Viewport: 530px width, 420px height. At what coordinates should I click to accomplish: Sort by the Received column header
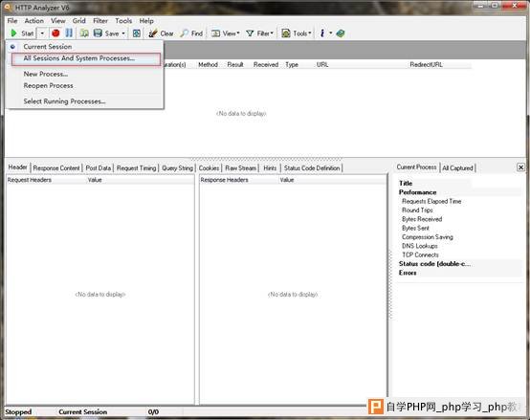tap(266, 64)
